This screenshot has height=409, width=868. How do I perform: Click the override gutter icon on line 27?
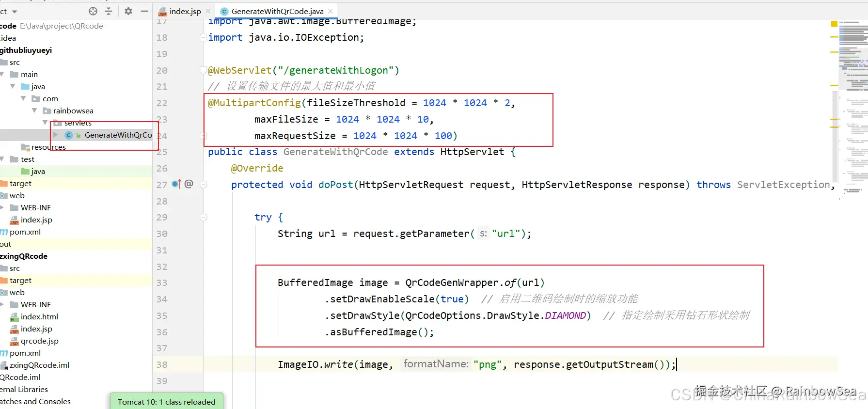coord(176,184)
